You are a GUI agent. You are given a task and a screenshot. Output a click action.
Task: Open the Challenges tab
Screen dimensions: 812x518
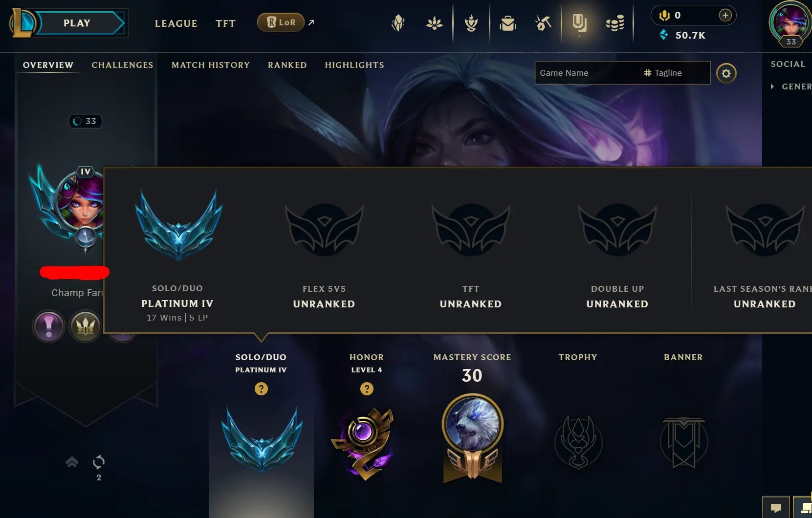tap(122, 65)
